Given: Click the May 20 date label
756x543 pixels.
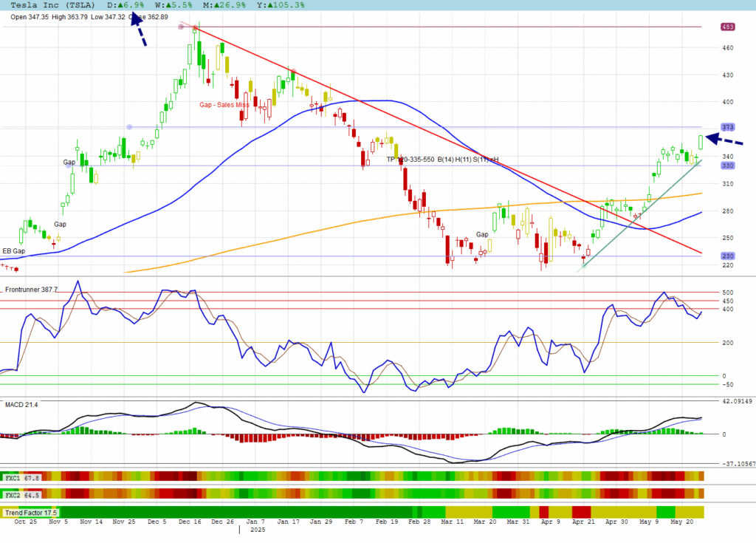Looking at the screenshot, I should tap(681, 522).
